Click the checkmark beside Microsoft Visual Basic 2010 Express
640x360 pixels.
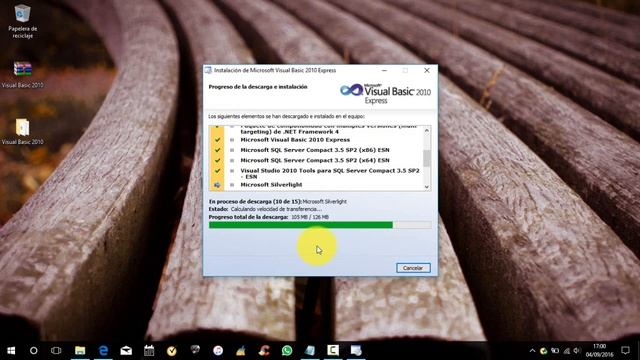217,140
